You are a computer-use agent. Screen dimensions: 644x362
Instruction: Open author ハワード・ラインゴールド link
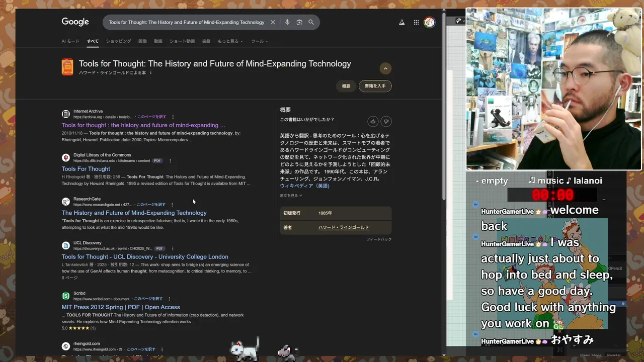(x=344, y=227)
